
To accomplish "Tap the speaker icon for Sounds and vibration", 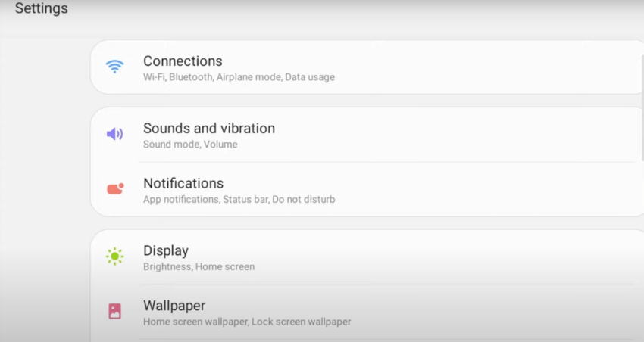I will point(114,134).
